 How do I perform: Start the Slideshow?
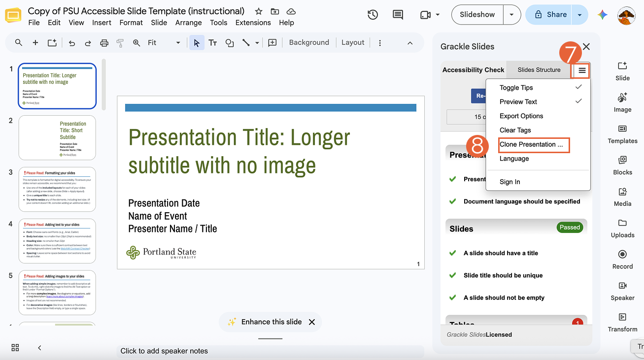coord(477,15)
